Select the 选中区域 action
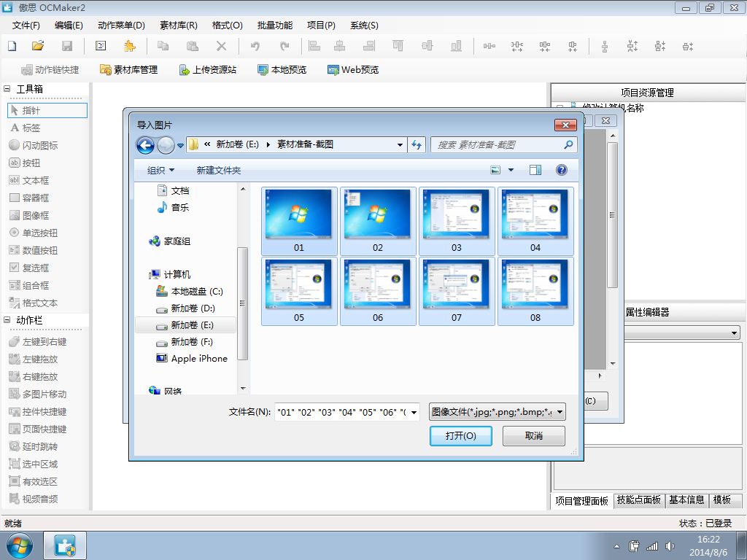Screen dimensions: 747x560 coord(34,464)
